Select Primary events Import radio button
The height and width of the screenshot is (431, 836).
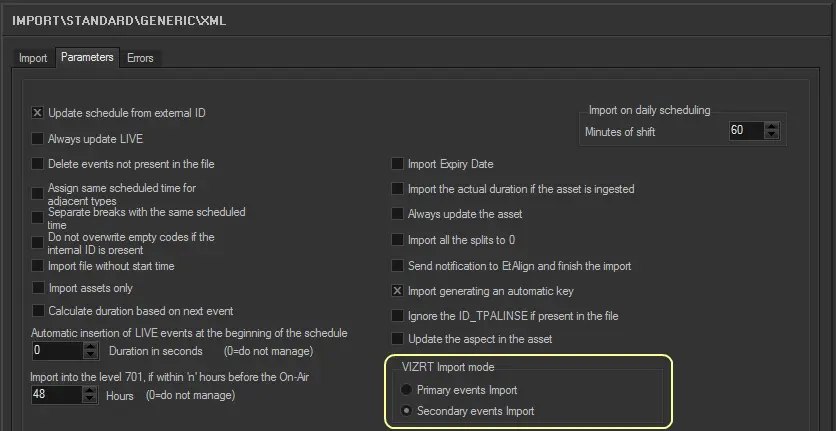click(405, 389)
